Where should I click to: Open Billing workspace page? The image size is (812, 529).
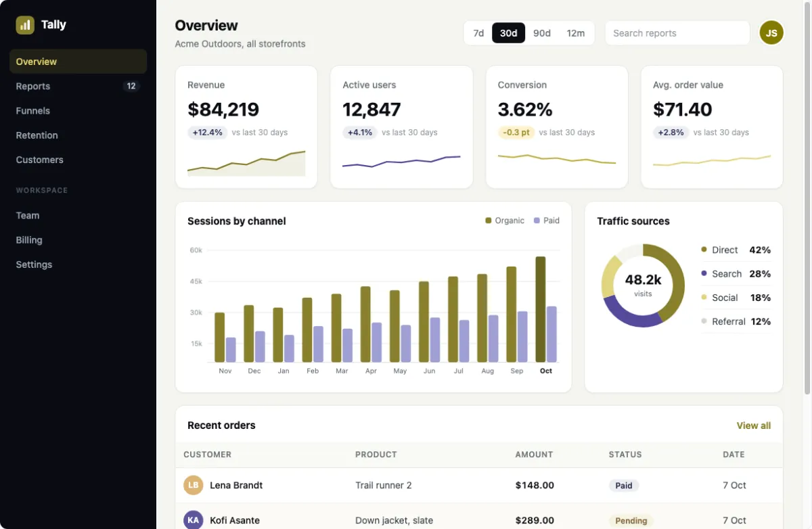point(78,240)
